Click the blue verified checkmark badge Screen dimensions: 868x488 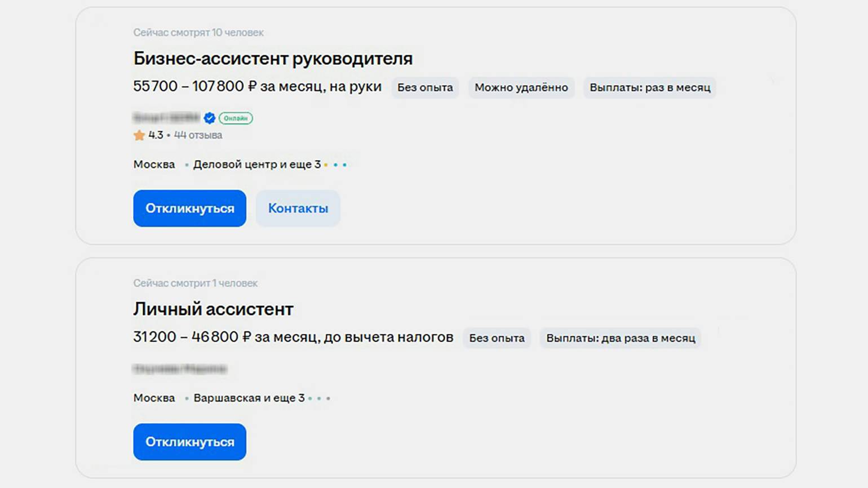[210, 118]
